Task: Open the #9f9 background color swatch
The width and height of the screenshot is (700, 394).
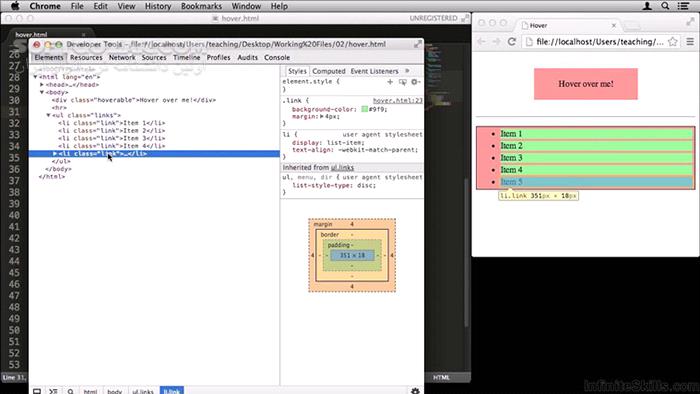Action: click(x=364, y=109)
